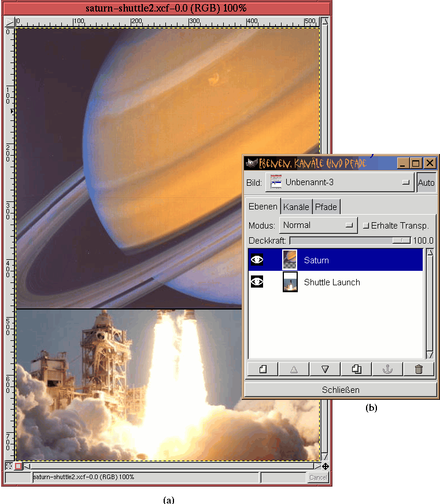Viewport: 440px width, 504px height.
Task: Toggle the Auto button
Action: (x=426, y=183)
